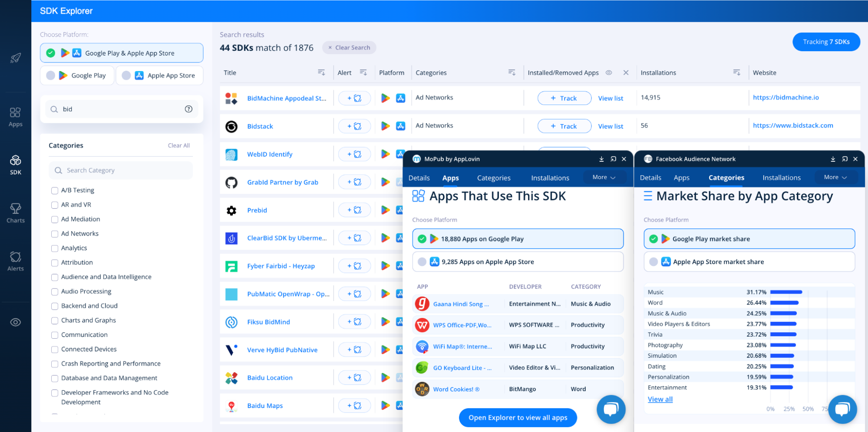This screenshot has height=432, width=868.
Task: Expand More dropdown in Facebook Audience Network
Action: (835, 177)
